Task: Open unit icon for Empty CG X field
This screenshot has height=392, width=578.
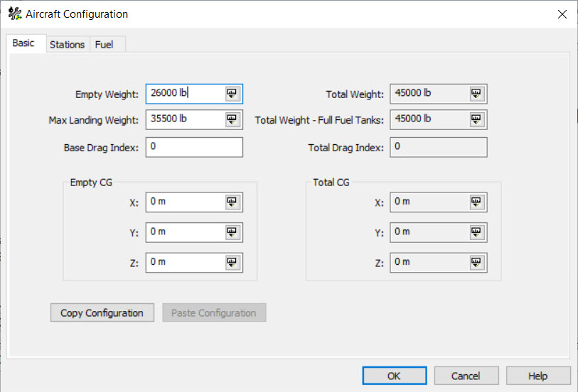Action: point(232,202)
